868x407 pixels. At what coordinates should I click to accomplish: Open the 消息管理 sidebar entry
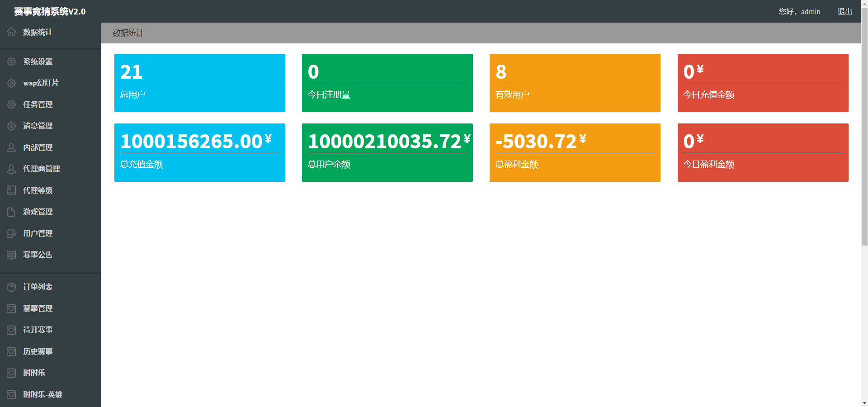coord(50,126)
